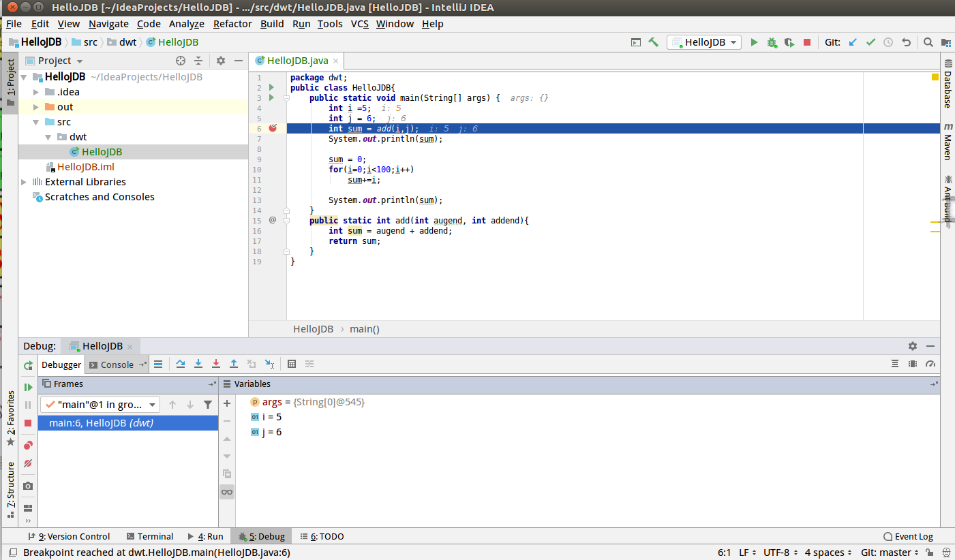Toggle the 1: Project side tool button
This screenshot has height=560, width=955.
10,82
